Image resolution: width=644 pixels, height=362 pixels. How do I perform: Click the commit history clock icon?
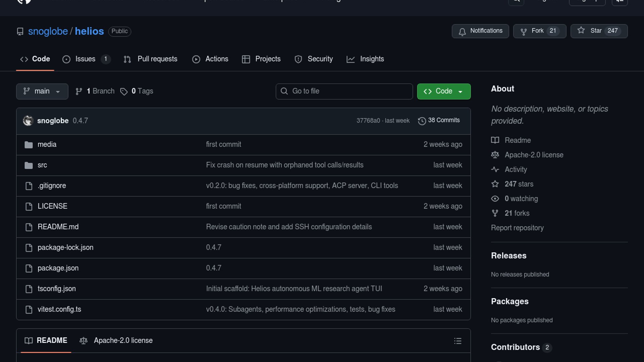[x=422, y=121]
